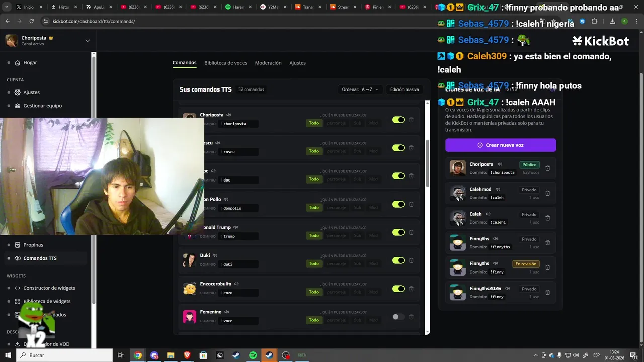This screenshot has width=644, height=362.
Task: Disable the enzo command toggle
Action: (398, 289)
